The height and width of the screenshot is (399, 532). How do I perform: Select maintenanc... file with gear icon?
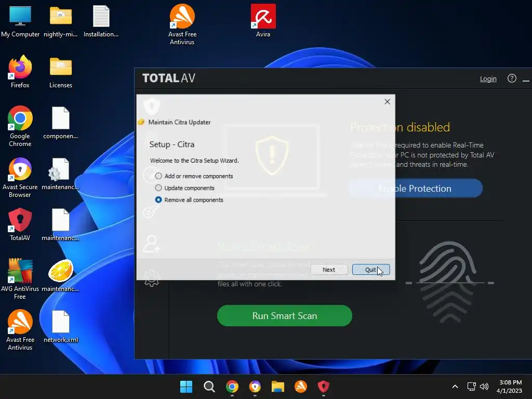(x=61, y=174)
